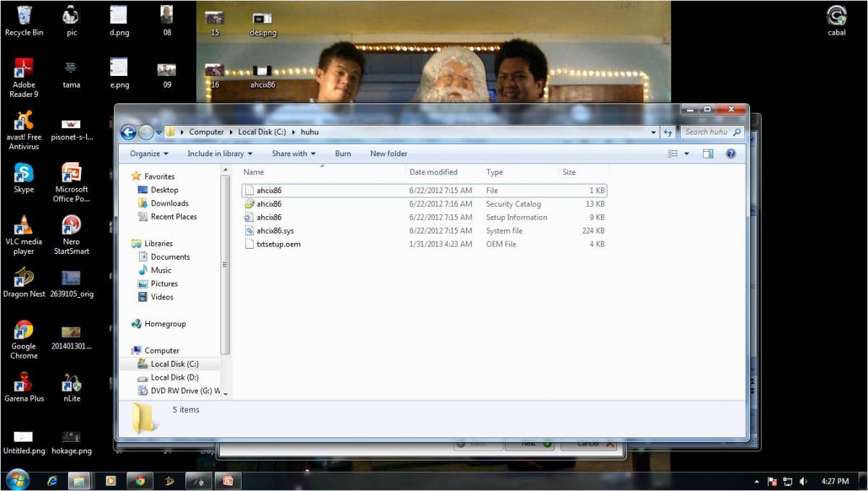Select Local Disk (D:) in navigation pane
Image resolution: width=868 pixels, height=491 pixels.
tap(174, 377)
